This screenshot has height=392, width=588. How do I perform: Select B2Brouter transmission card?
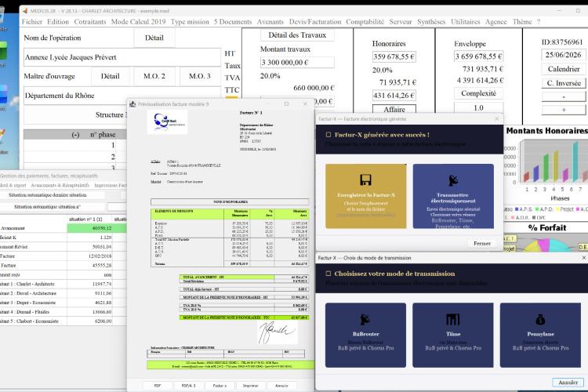(x=365, y=336)
